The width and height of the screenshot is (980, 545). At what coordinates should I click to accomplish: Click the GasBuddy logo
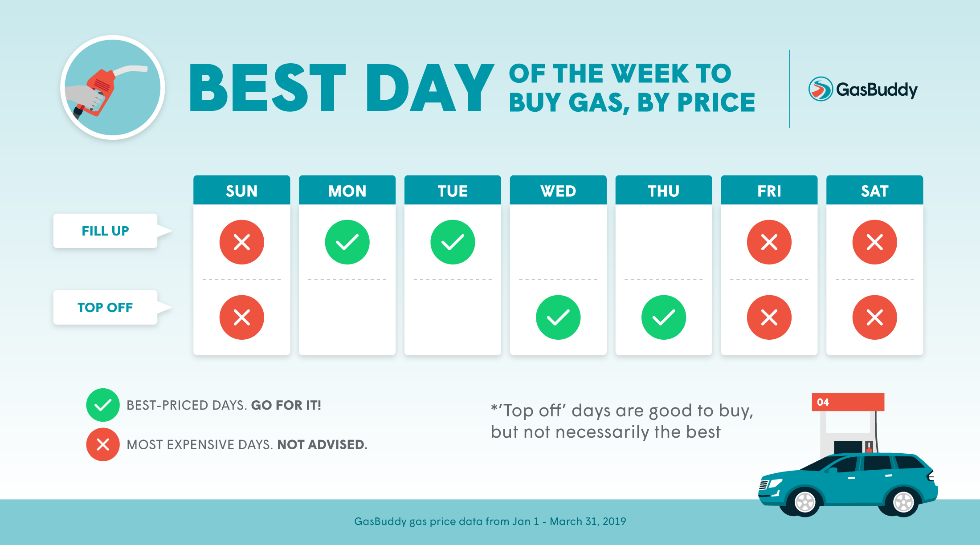[x=863, y=89]
